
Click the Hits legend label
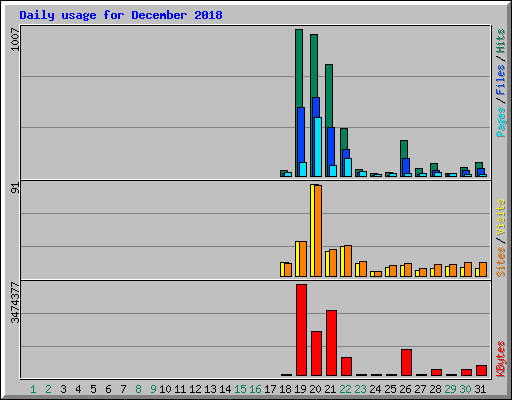tap(500, 41)
